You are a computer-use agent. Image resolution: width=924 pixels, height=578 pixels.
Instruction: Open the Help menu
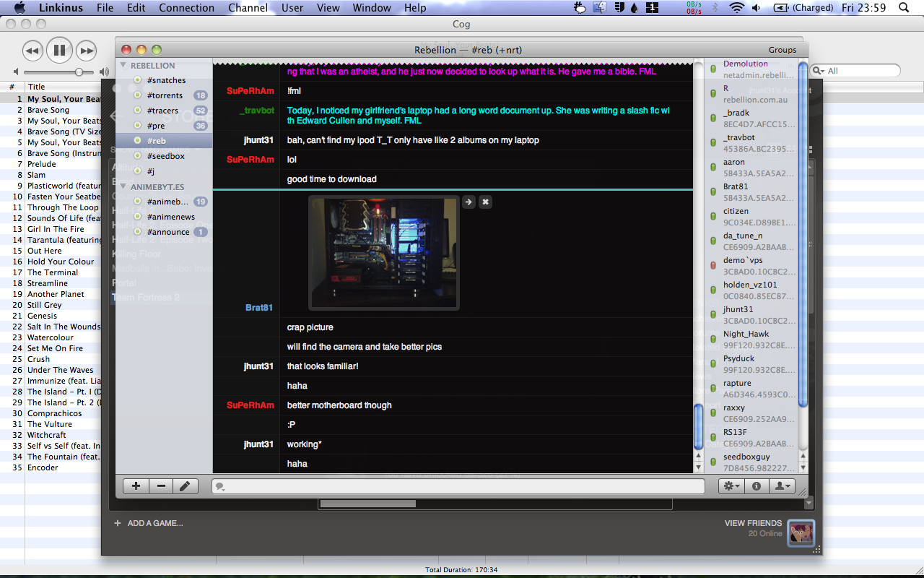[415, 8]
